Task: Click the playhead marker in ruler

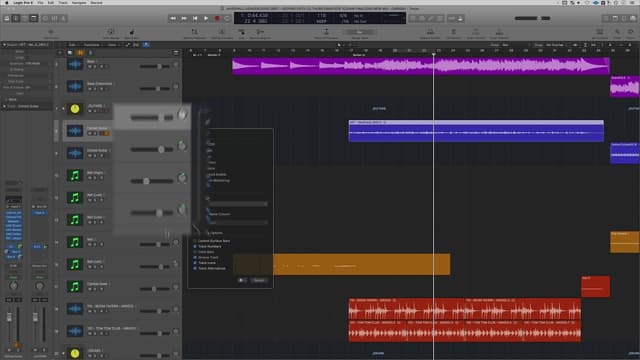Action: [433, 54]
